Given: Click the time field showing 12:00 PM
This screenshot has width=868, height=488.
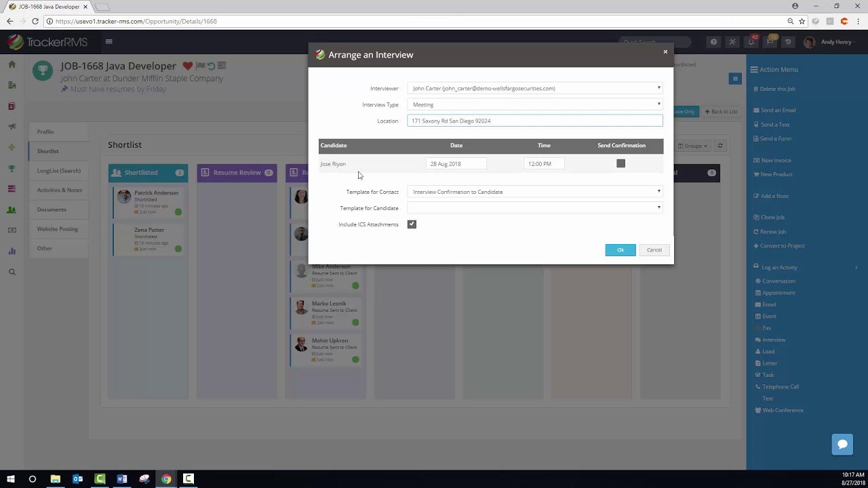Looking at the screenshot, I should pos(544,163).
